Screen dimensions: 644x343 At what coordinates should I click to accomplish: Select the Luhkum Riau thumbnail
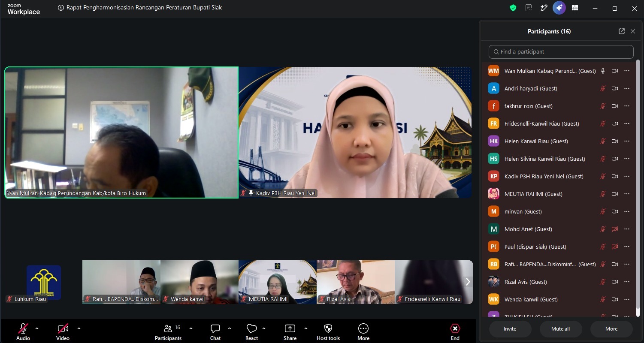pos(43,282)
